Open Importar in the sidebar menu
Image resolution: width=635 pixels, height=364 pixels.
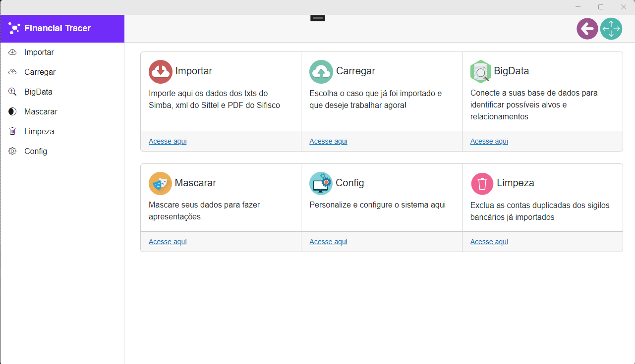[39, 52]
